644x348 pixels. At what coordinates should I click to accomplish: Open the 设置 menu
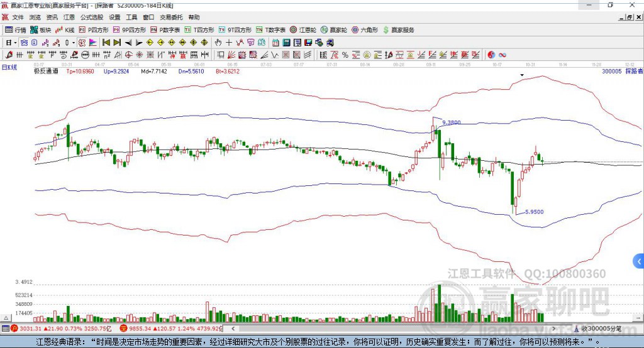click(x=114, y=17)
